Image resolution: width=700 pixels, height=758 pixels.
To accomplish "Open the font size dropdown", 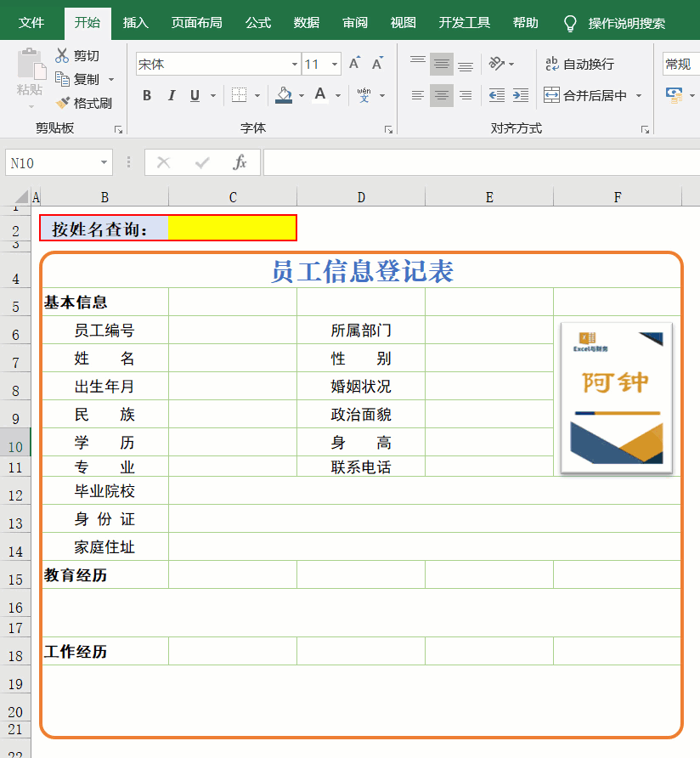I will click(335, 65).
